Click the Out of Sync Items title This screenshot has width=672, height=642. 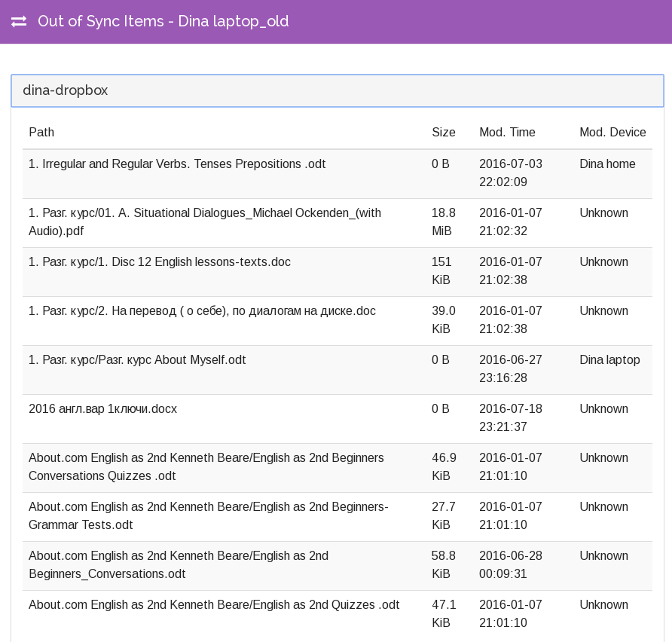point(163,22)
